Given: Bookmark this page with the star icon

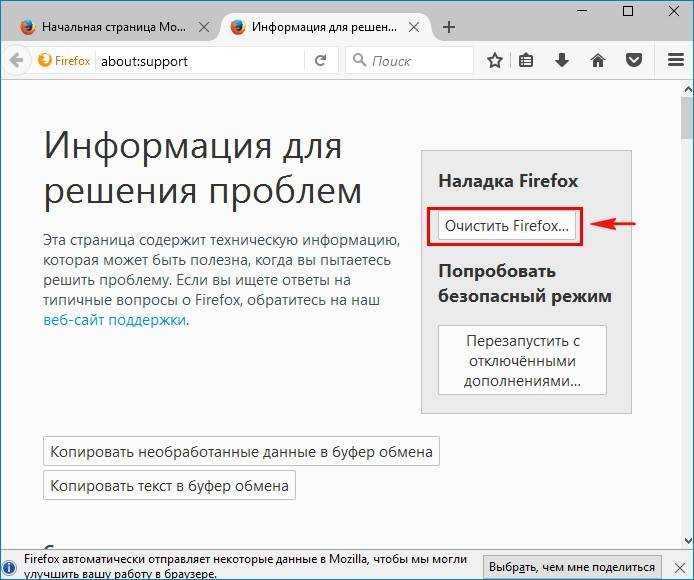Looking at the screenshot, I should point(494,60).
